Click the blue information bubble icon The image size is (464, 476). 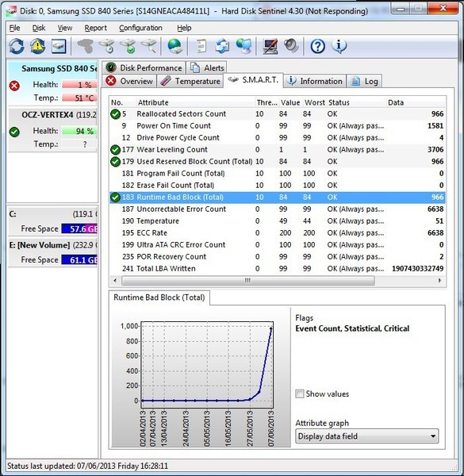tap(339, 47)
